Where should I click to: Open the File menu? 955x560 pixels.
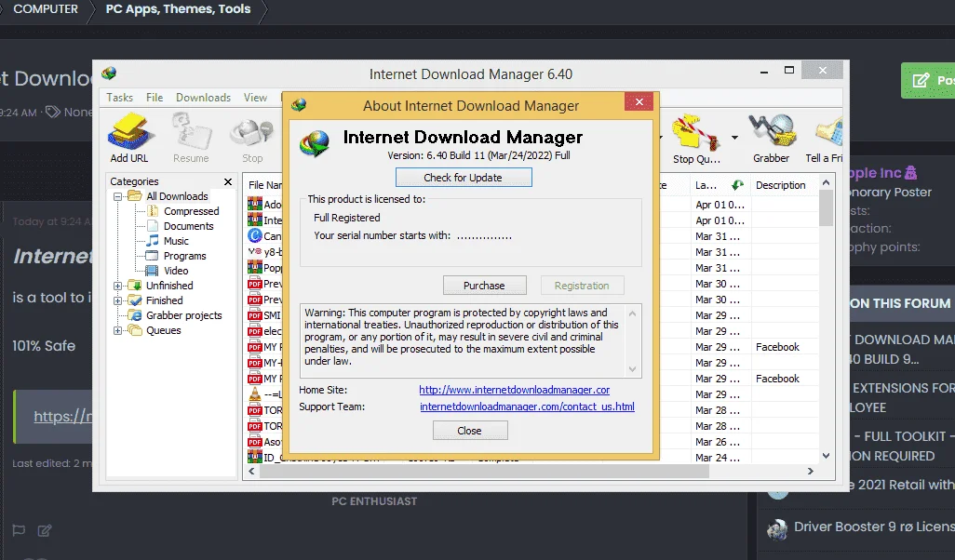pyautogui.click(x=155, y=98)
